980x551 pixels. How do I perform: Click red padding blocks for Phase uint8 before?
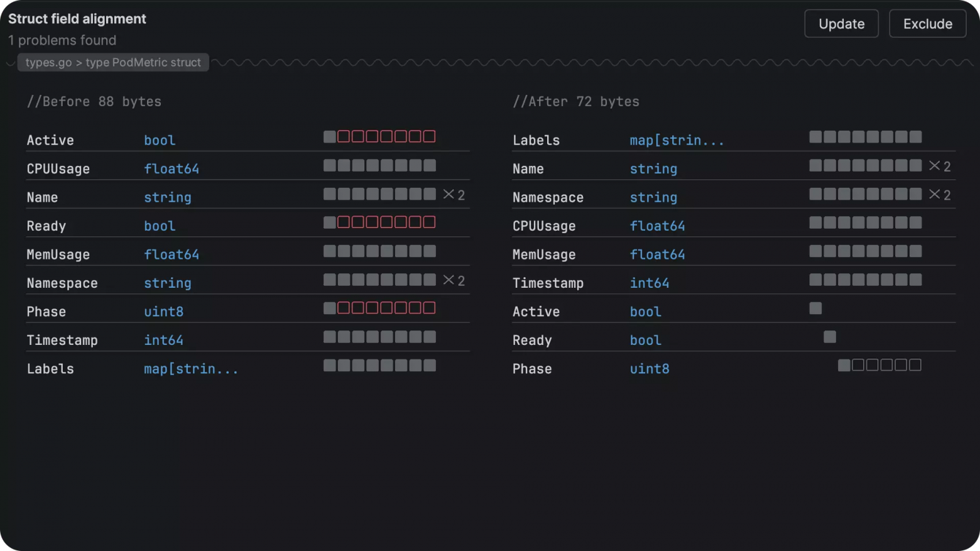coord(386,308)
